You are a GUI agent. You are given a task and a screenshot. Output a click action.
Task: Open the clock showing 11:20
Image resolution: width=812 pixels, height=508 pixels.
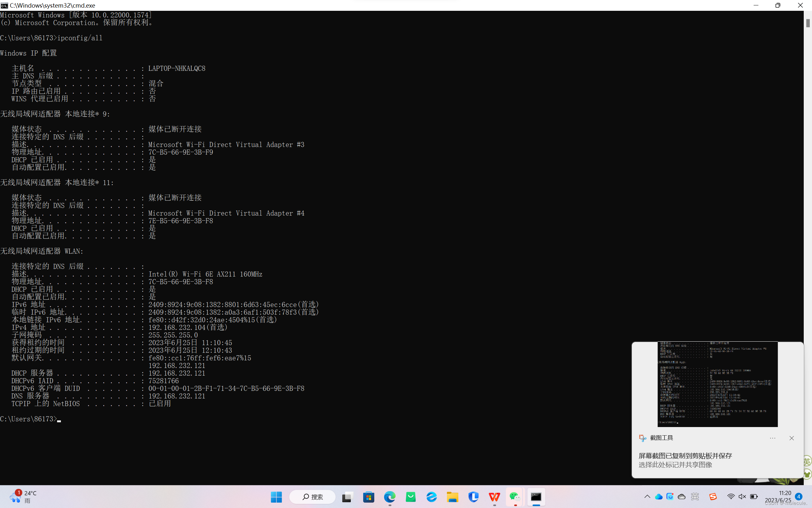click(778, 497)
